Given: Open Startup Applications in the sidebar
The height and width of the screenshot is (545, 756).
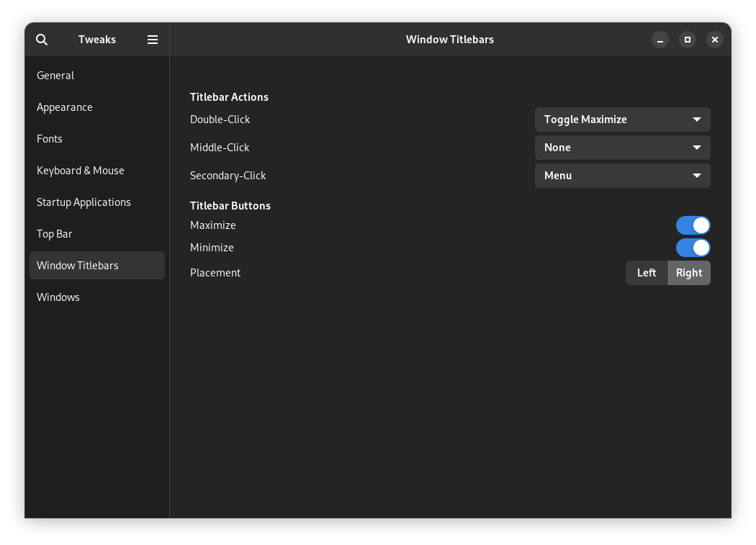Looking at the screenshot, I should click(84, 202).
